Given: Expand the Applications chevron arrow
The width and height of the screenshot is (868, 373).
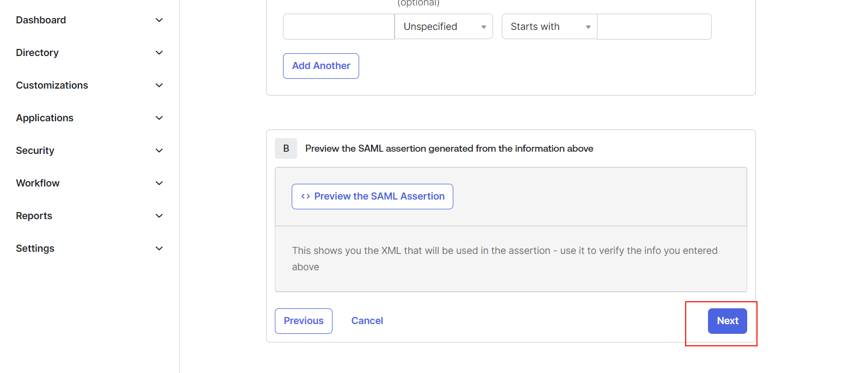Looking at the screenshot, I should pyautogui.click(x=159, y=118).
